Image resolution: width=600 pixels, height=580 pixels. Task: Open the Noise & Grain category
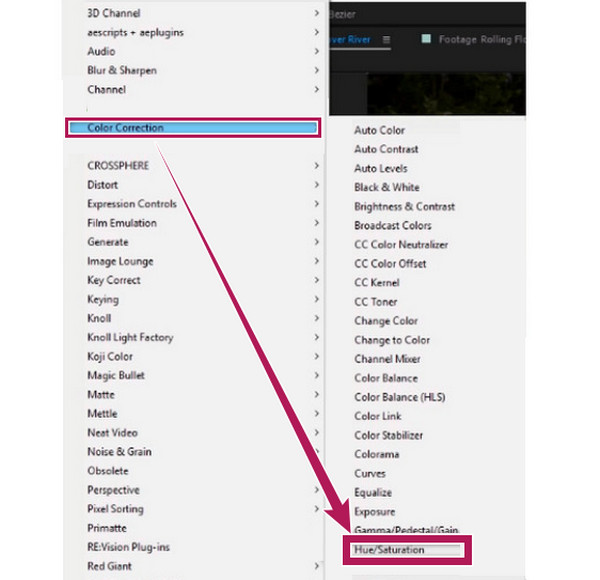119,452
